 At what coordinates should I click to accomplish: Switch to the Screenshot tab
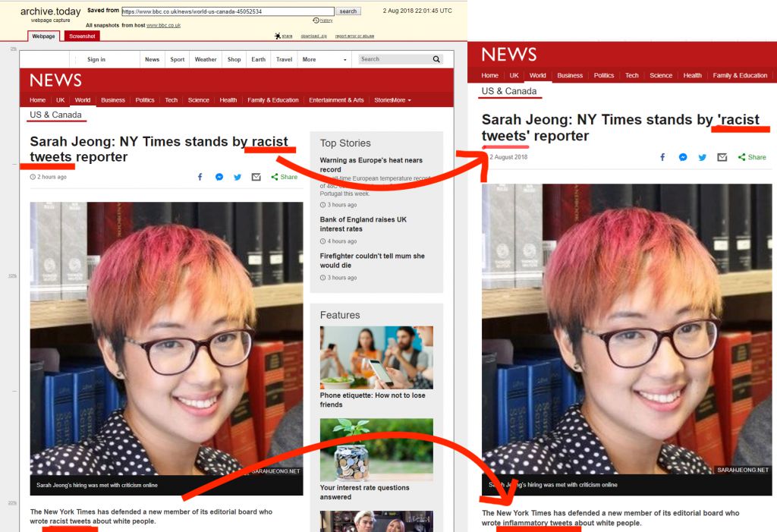point(82,36)
